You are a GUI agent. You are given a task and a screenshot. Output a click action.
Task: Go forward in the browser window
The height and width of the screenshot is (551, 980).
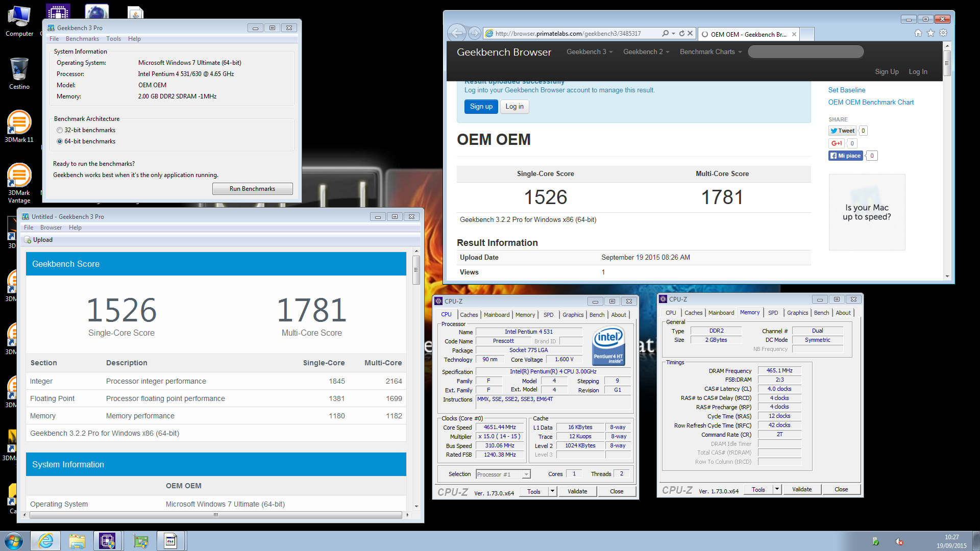point(475,33)
